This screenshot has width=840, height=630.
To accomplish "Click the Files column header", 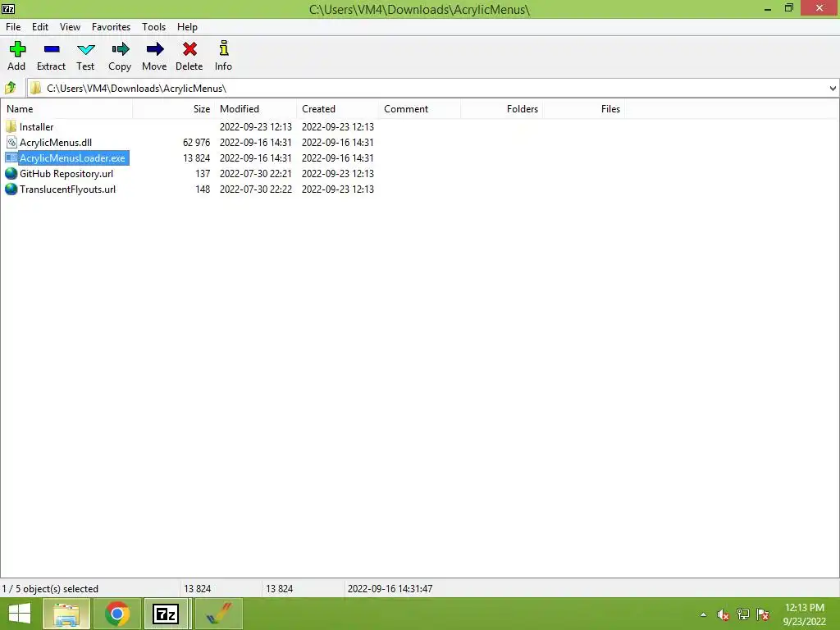I will tap(584, 109).
